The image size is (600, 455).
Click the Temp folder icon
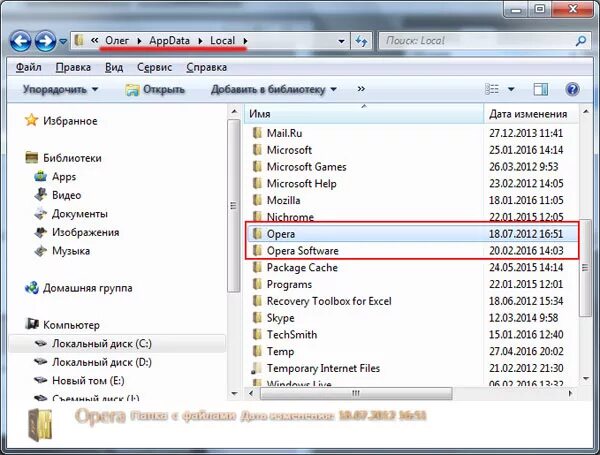[x=257, y=351]
